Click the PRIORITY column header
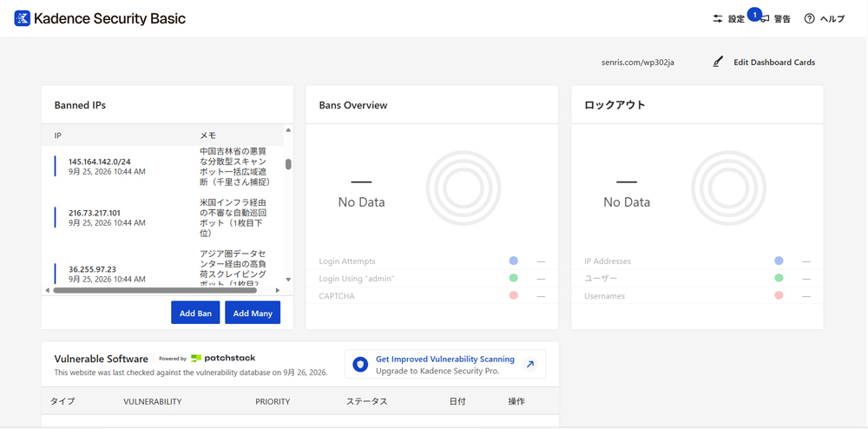Image resolution: width=868 pixels, height=429 pixels. tap(273, 401)
